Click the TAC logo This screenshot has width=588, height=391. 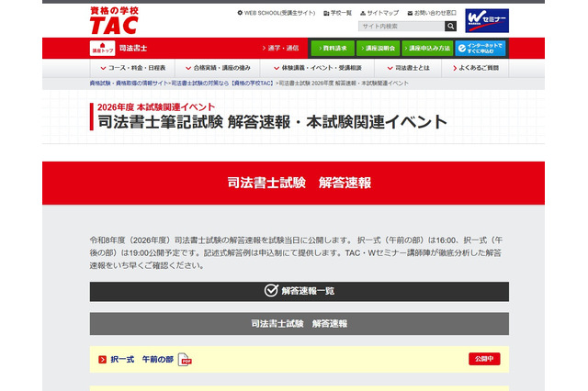pos(114,20)
